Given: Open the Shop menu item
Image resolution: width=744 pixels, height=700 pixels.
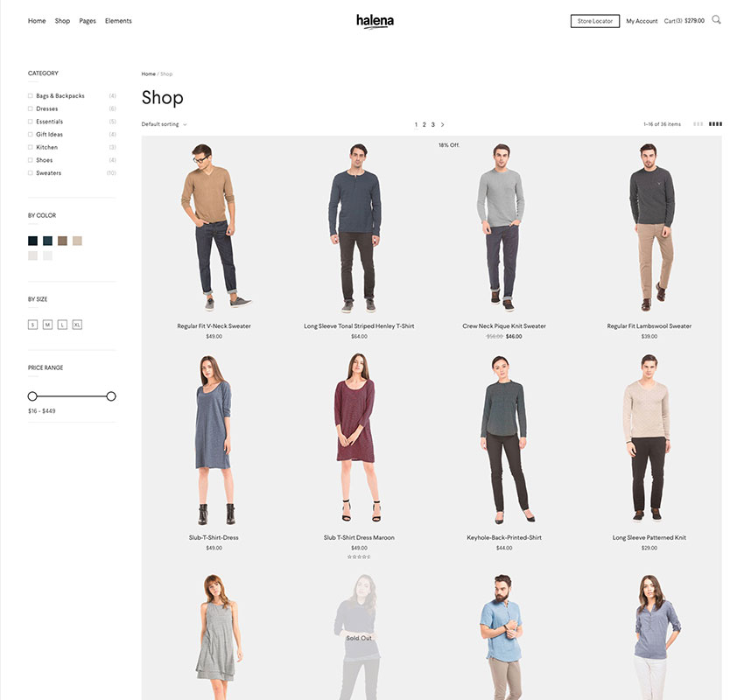Looking at the screenshot, I should coord(62,21).
